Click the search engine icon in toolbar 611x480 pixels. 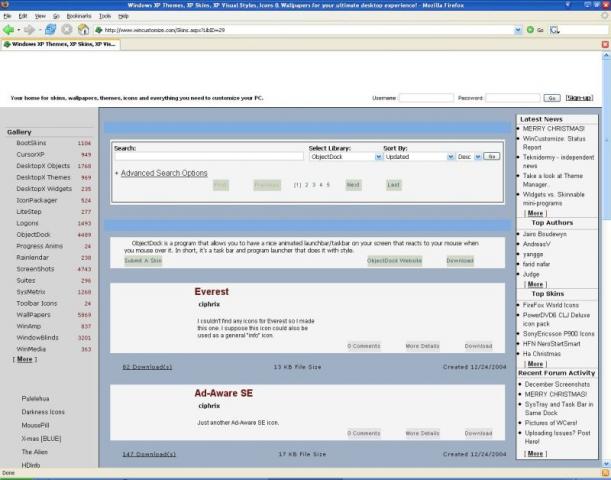click(554, 30)
